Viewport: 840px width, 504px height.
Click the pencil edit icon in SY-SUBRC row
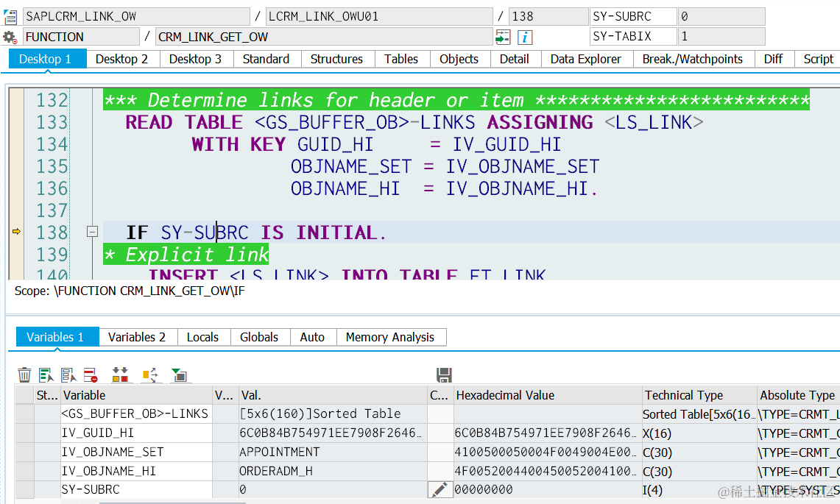click(x=440, y=489)
